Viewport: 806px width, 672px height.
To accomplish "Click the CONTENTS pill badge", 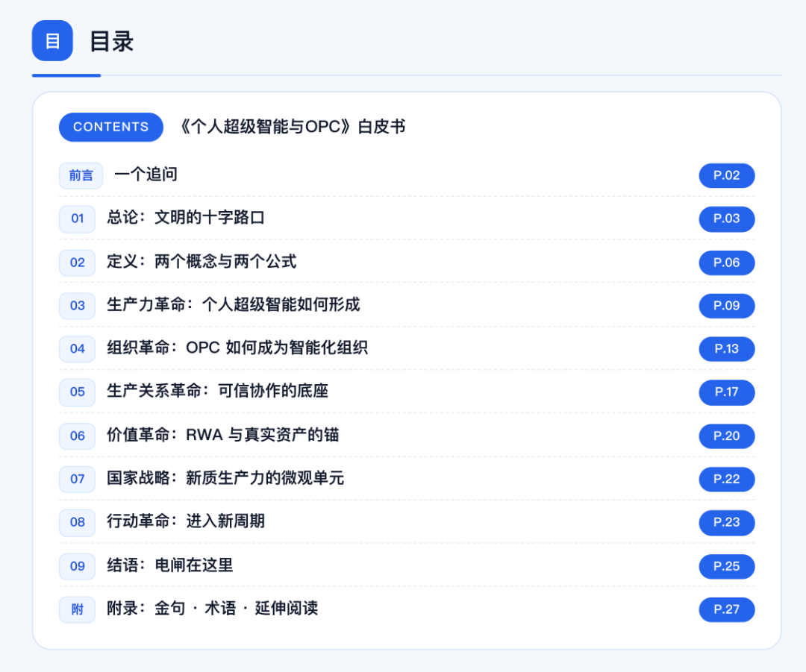I will pos(111,127).
